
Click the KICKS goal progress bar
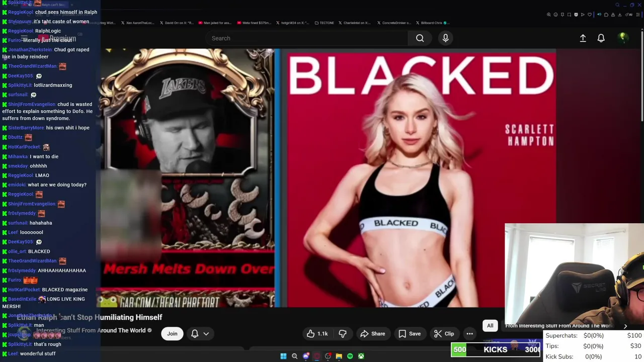tap(496, 349)
